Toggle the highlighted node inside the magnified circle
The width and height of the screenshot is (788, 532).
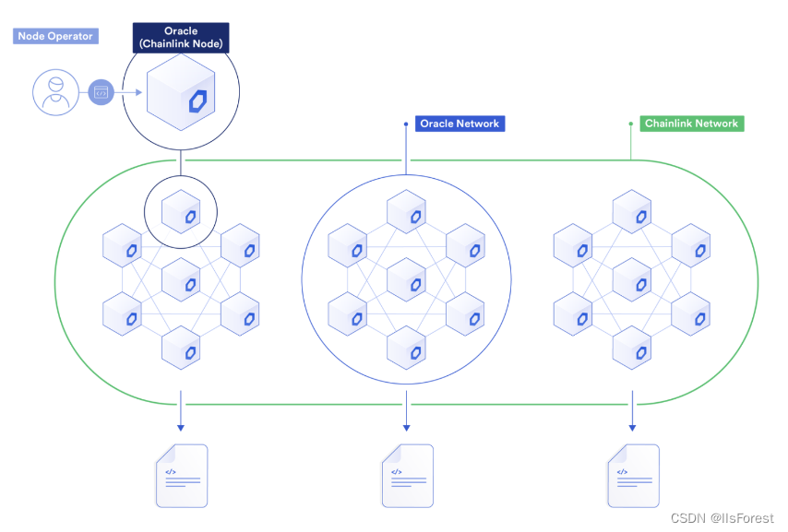point(181,210)
